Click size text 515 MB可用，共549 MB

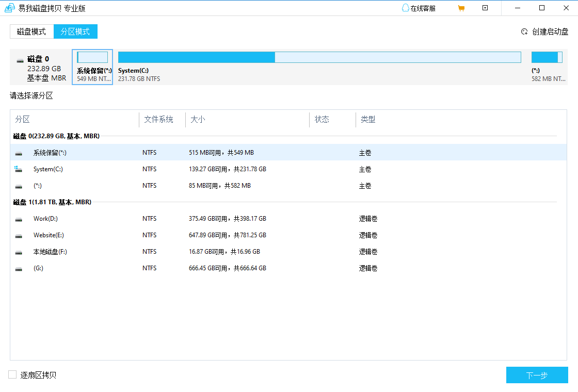pos(221,153)
